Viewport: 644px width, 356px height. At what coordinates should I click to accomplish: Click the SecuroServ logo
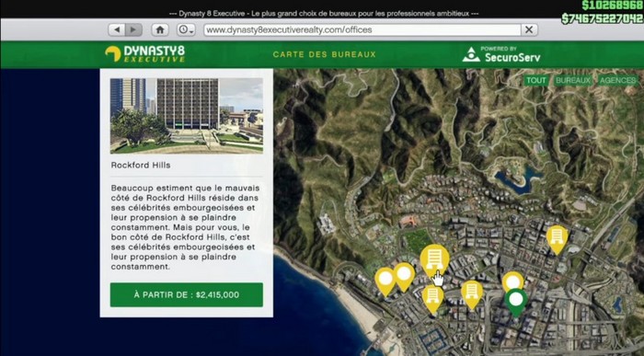501,54
